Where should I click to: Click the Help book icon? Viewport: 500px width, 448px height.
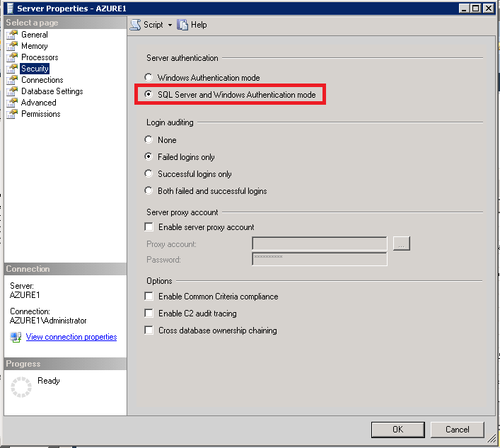point(182,25)
